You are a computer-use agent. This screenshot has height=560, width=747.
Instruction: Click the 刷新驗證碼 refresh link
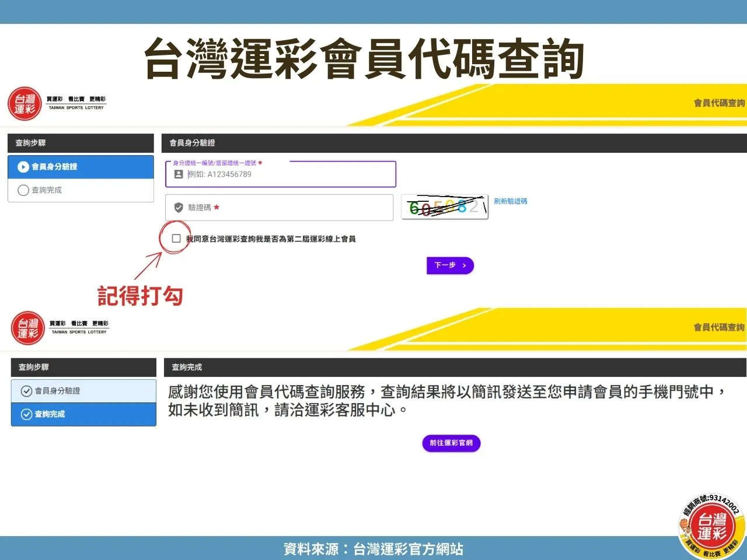[511, 201]
